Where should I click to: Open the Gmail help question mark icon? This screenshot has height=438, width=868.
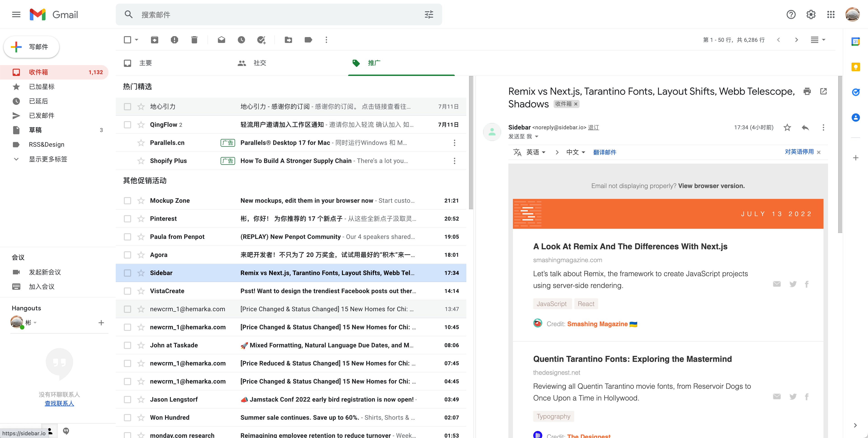[791, 14]
